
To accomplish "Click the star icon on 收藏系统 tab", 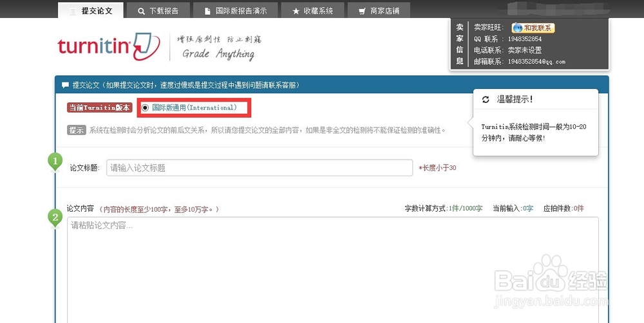I will click(x=296, y=12).
